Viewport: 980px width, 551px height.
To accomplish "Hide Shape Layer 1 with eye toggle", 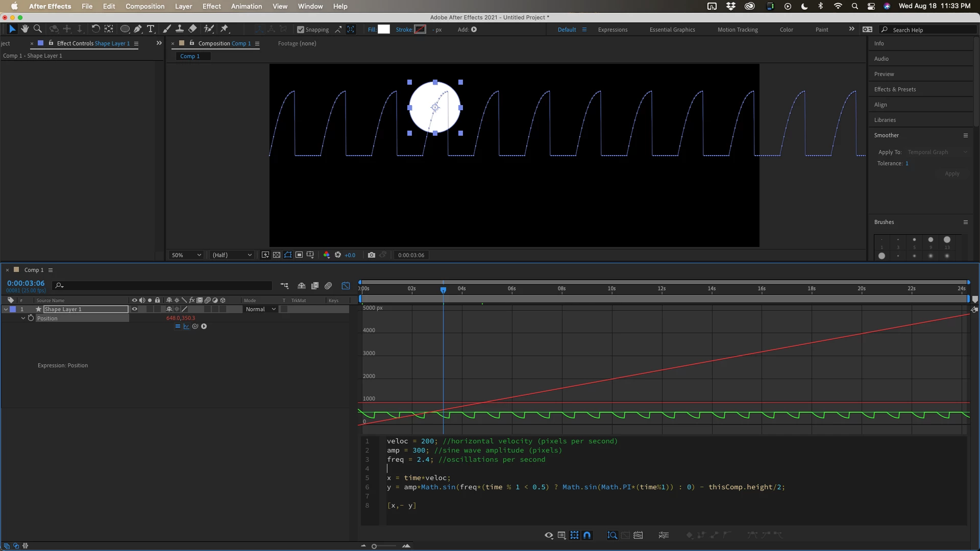I will 135,309.
